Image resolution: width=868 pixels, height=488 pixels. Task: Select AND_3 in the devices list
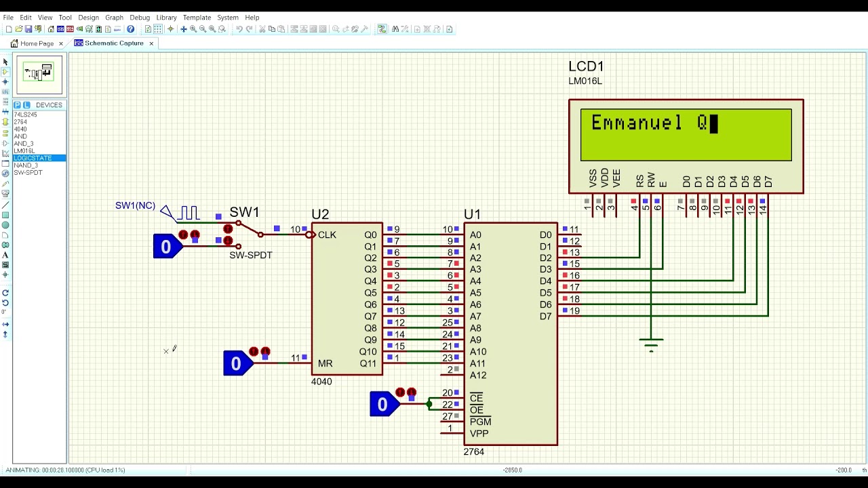tap(39, 144)
